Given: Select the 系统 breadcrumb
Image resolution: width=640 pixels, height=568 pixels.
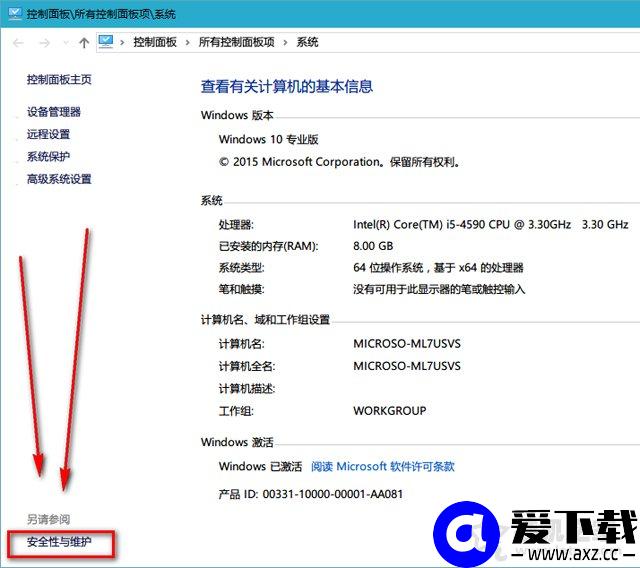Looking at the screenshot, I should tap(307, 42).
